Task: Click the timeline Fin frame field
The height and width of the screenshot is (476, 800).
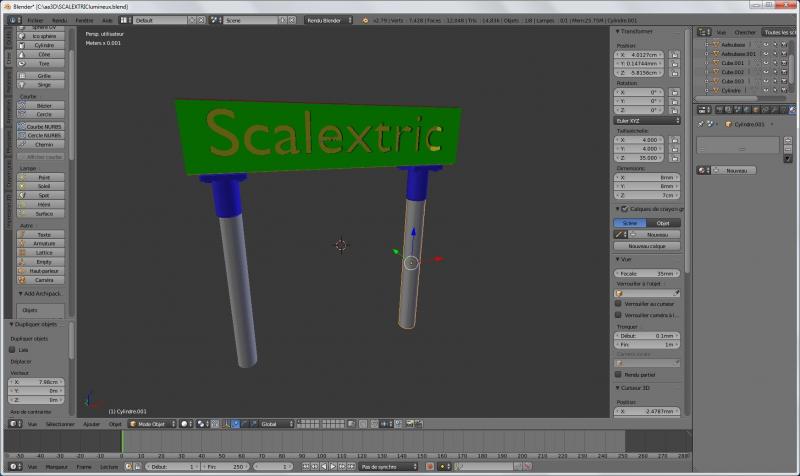Action: click(227, 467)
